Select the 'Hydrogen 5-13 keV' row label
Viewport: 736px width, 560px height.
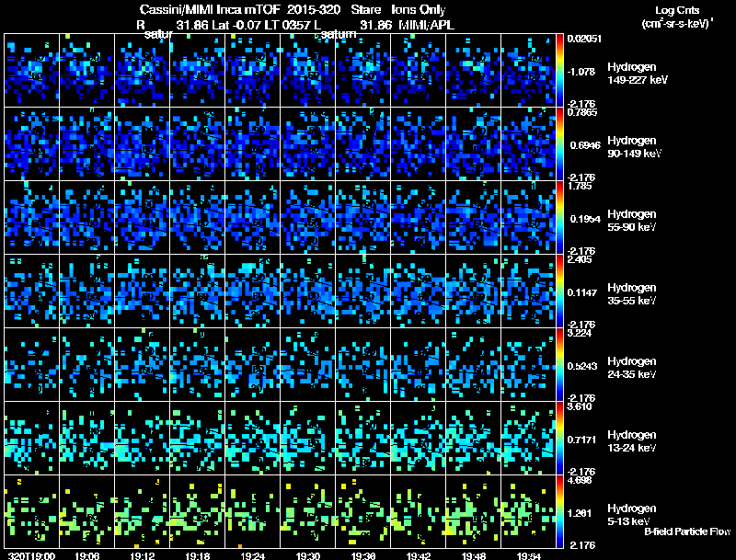(x=632, y=515)
